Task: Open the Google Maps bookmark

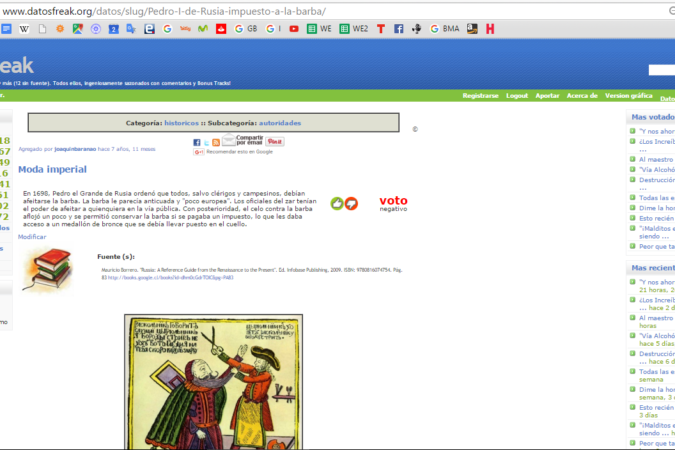Action: click(77, 29)
